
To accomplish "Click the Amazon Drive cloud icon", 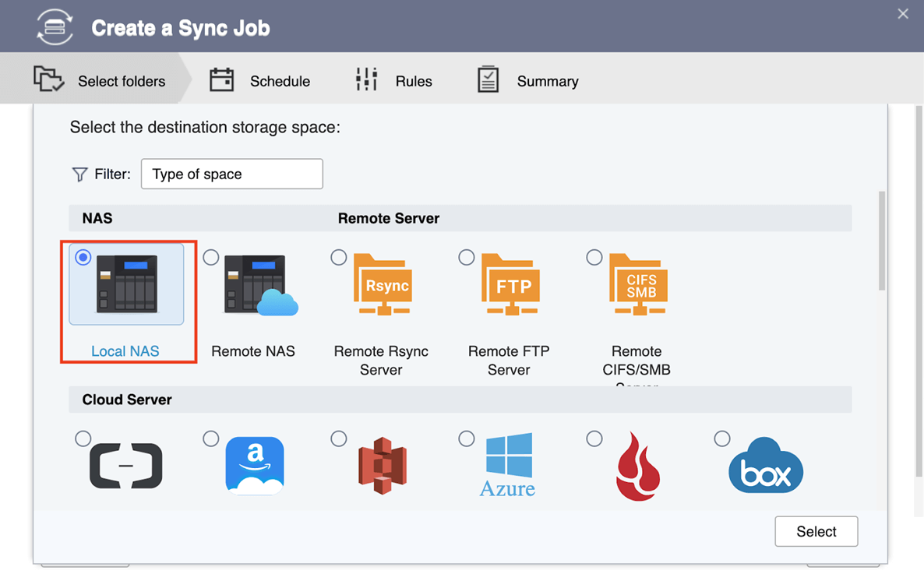I will [x=255, y=466].
